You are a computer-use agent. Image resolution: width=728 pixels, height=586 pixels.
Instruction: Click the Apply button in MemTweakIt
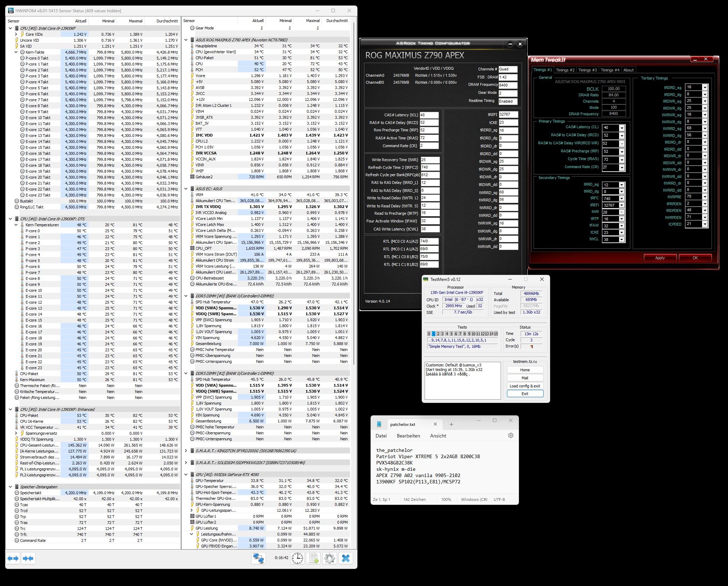tap(660, 258)
